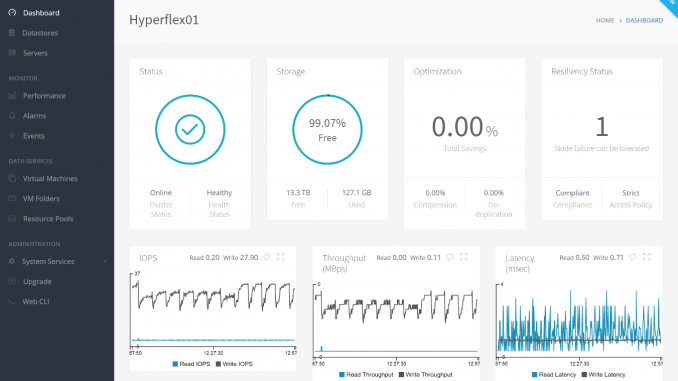678x381 pixels.
Task: Refresh the IOPS chart
Action: tap(267, 257)
